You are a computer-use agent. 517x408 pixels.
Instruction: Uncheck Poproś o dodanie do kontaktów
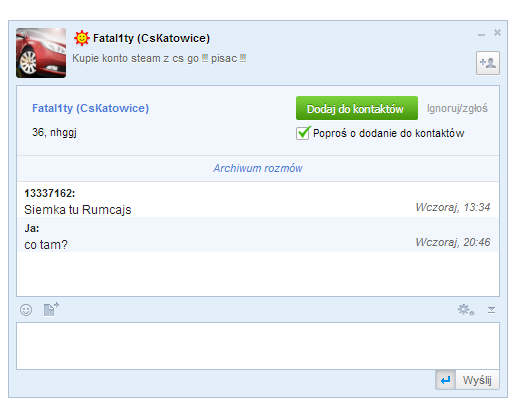click(303, 133)
